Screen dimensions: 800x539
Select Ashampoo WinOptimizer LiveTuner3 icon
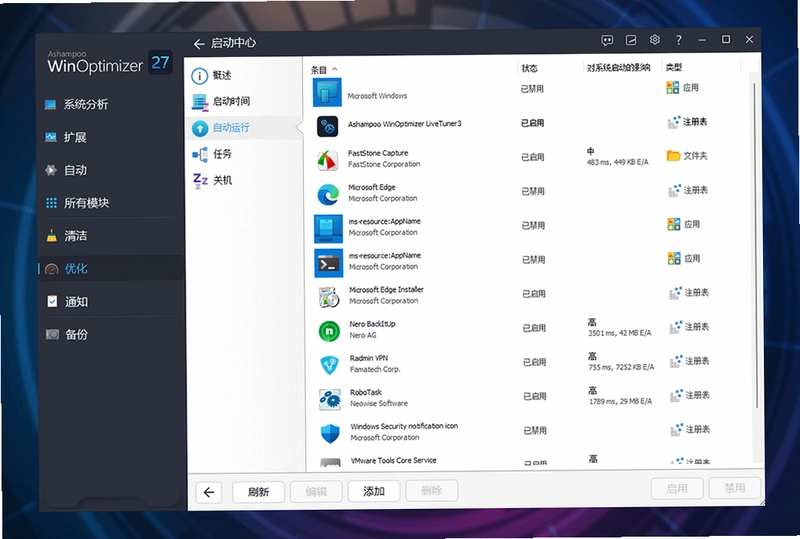[328, 126]
